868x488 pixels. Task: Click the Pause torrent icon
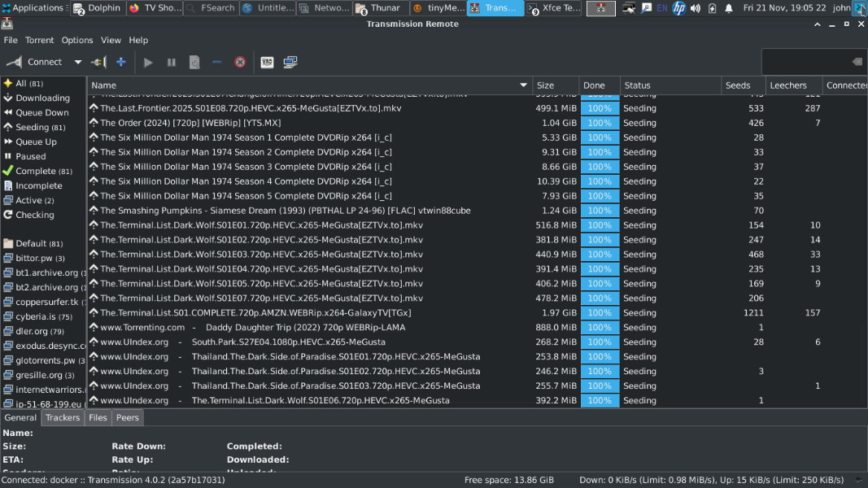[172, 62]
